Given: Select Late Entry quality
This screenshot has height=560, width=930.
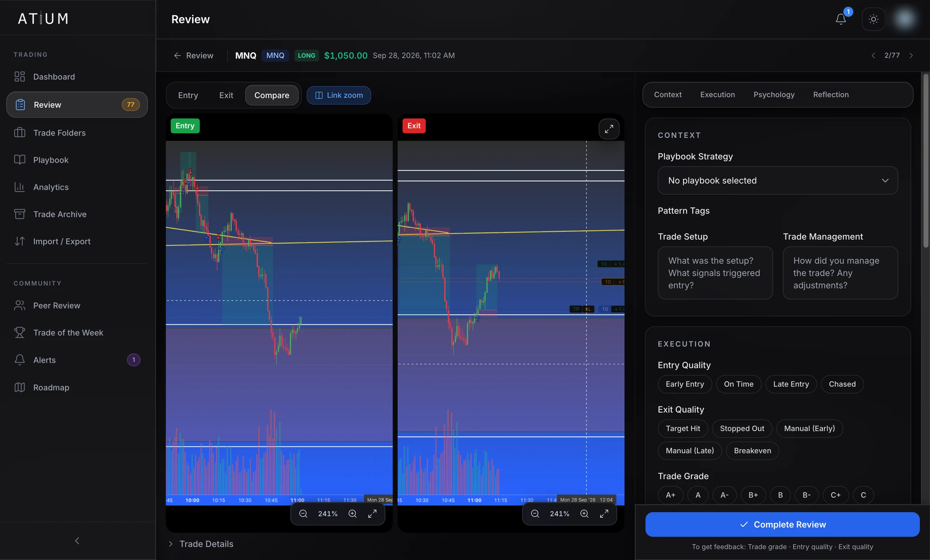Looking at the screenshot, I should (x=791, y=384).
